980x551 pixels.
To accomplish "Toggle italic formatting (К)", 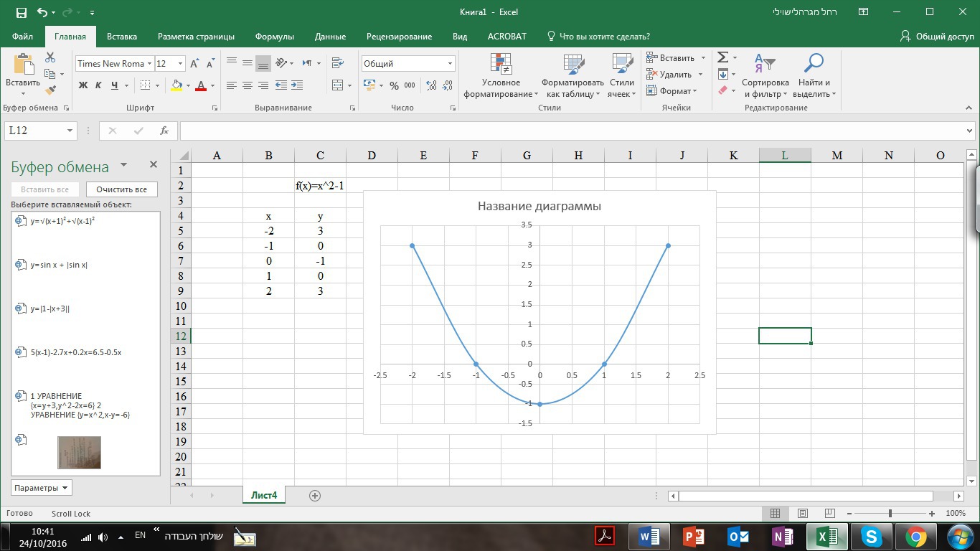I will point(98,85).
